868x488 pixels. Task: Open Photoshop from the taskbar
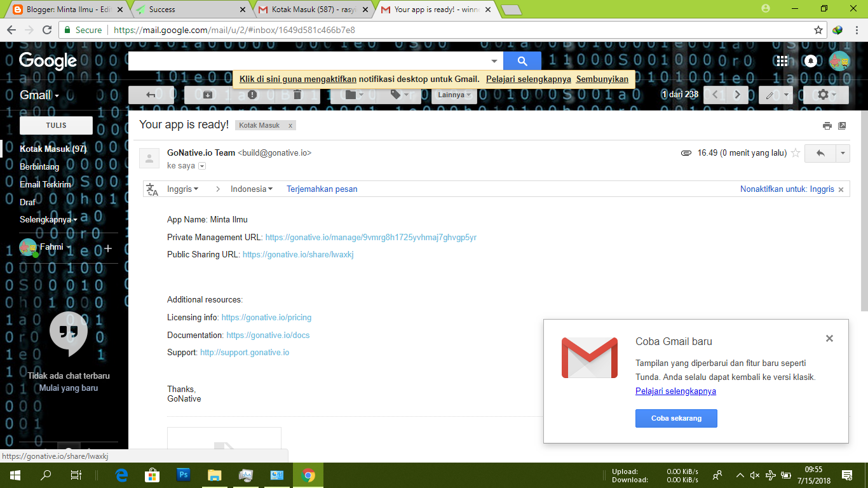(x=184, y=475)
